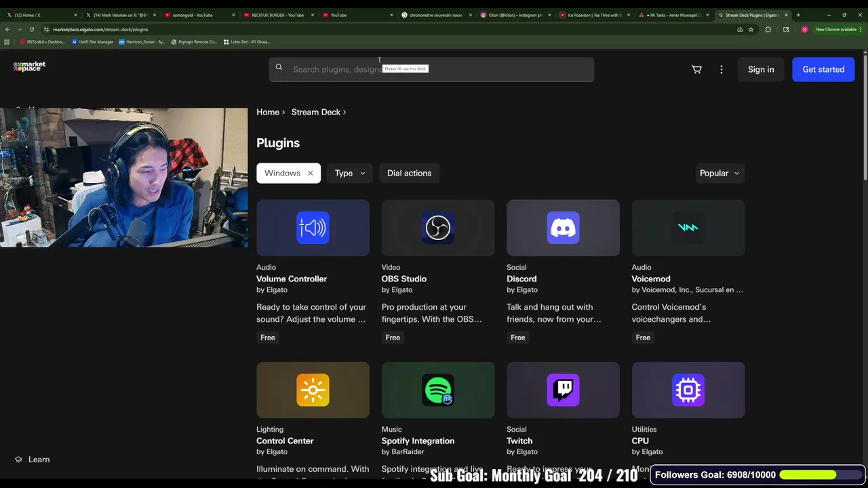
Task: Click the webcam overlay video
Action: click(x=124, y=178)
